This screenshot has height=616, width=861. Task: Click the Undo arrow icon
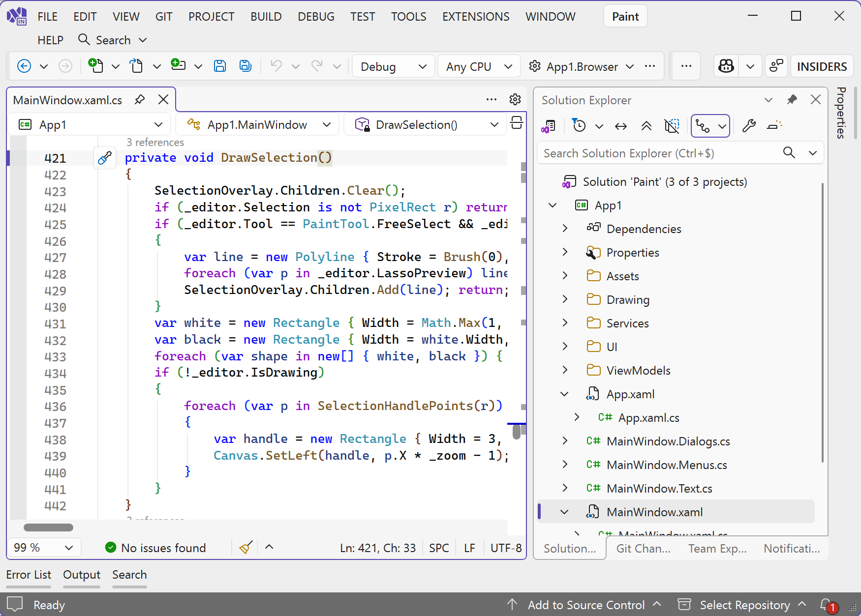pos(277,66)
